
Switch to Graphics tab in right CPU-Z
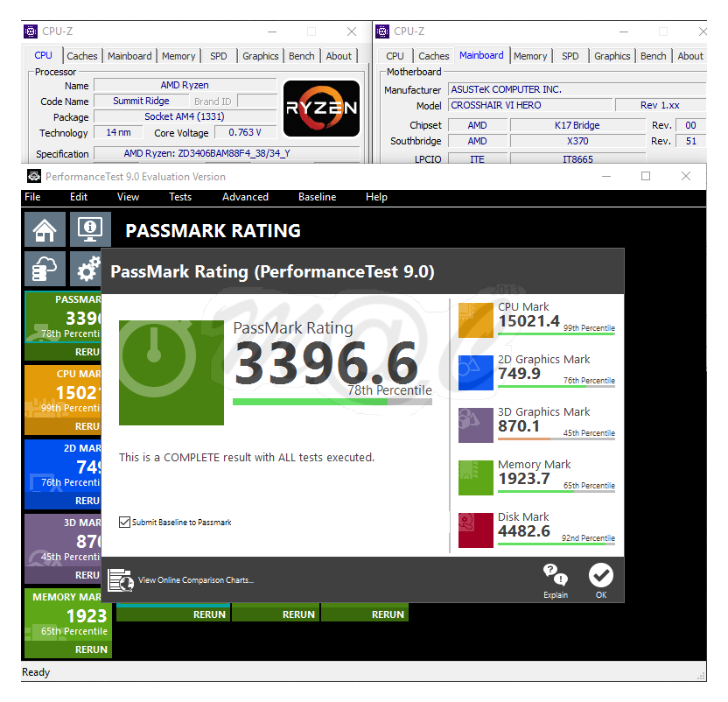612,56
